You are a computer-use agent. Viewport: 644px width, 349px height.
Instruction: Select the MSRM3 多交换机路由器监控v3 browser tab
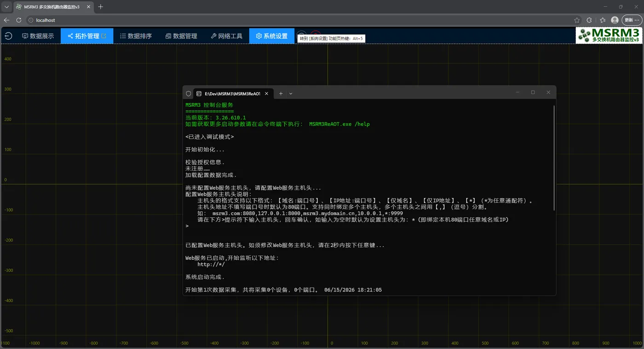(52, 7)
